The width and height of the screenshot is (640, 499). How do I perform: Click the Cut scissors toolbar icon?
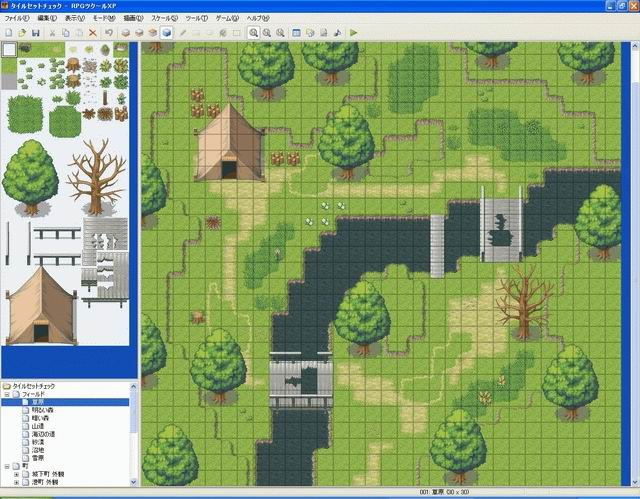point(52,32)
